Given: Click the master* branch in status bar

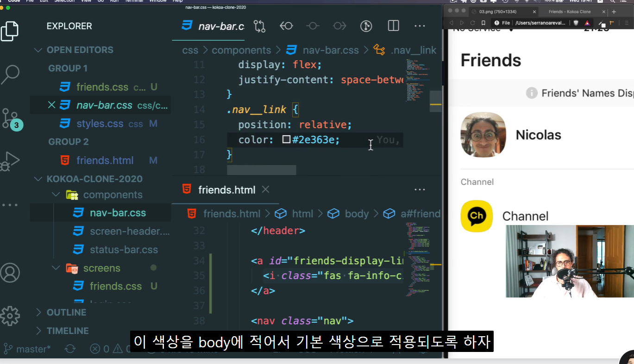Looking at the screenshot, I should 27,349.
